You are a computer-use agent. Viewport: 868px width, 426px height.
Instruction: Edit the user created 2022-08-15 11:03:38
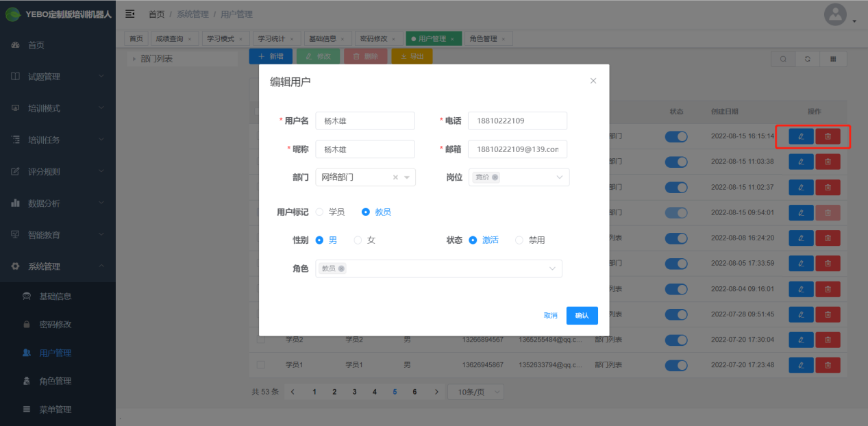coord(801,162)
